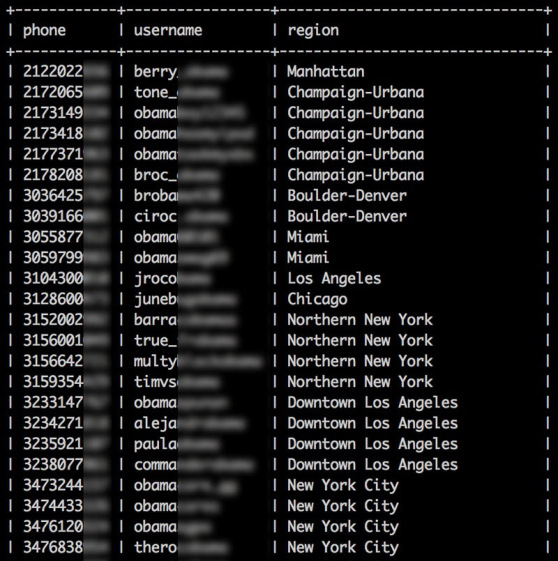The image size is (558, 561).
Task: Select the Los Angeles region cell
Action: click(x=334, y=279)
